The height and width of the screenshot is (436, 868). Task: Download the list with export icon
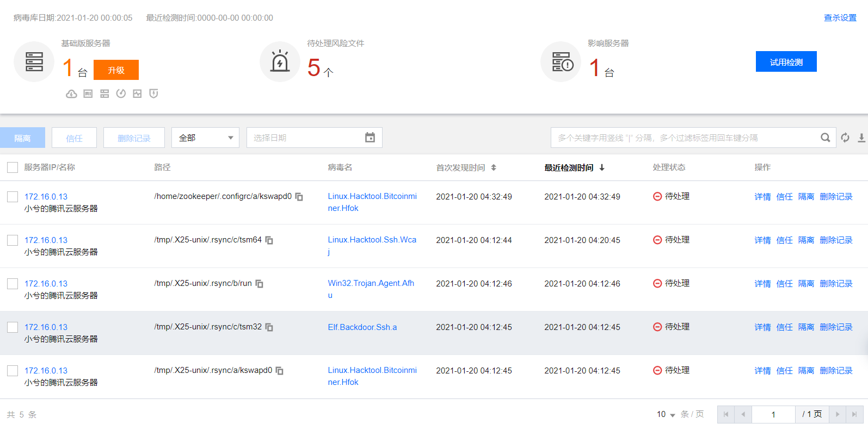[x=861, y=138]
